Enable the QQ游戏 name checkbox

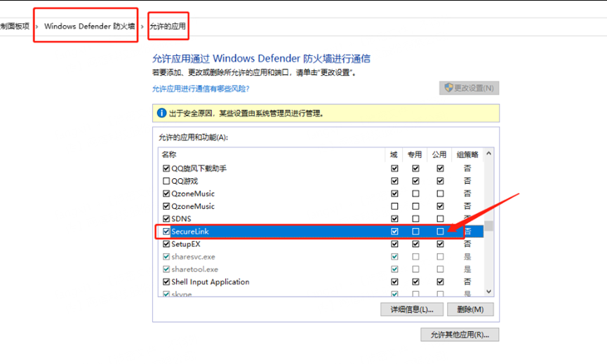point(166,181)
